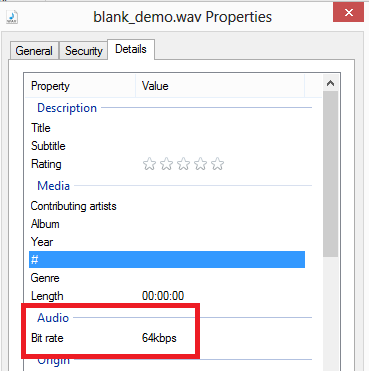
Task: Close the blank_demo.wav Properties dialog
Action: click(x=348, y=13)
